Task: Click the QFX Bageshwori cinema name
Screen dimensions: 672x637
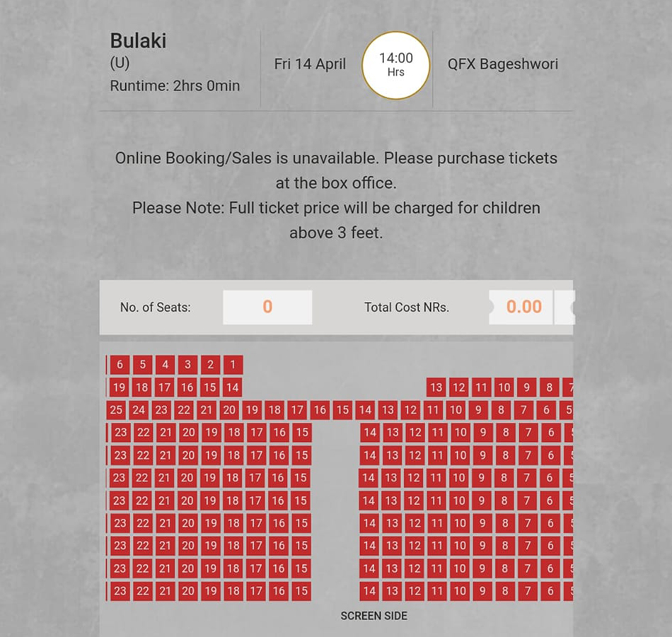Action: [x=503, y=64]
